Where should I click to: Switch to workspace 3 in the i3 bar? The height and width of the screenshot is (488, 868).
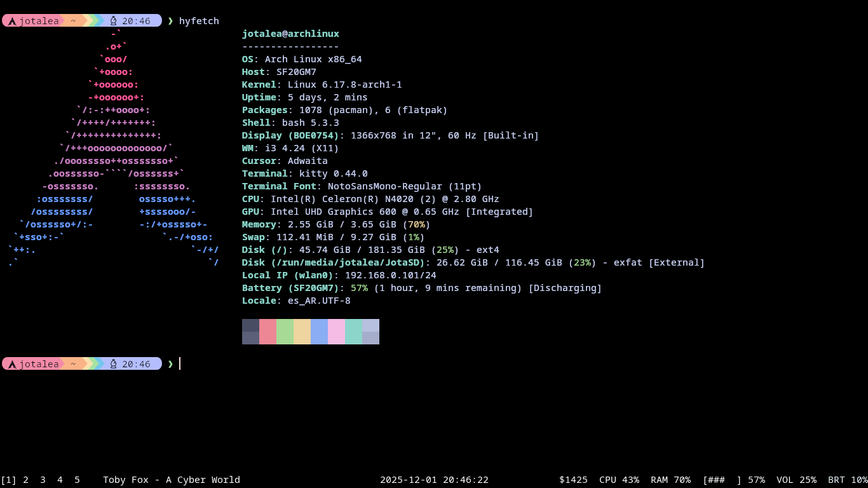(43, 480)
